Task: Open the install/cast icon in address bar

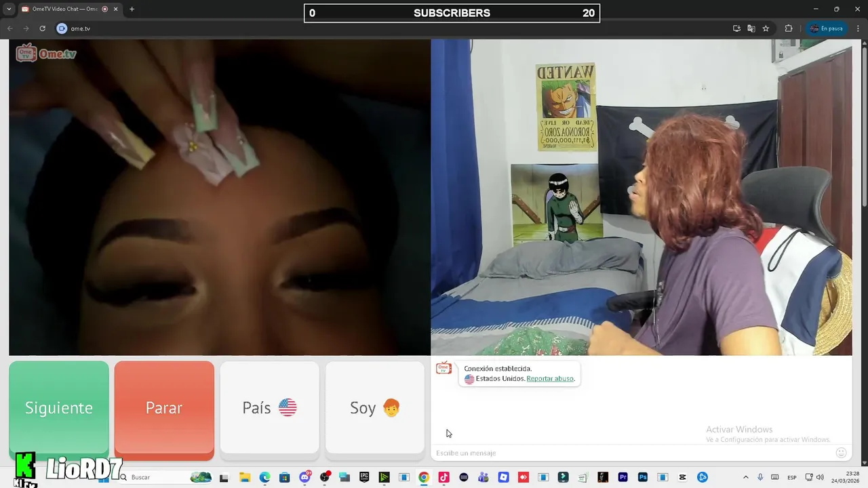Action: (736, 28)
